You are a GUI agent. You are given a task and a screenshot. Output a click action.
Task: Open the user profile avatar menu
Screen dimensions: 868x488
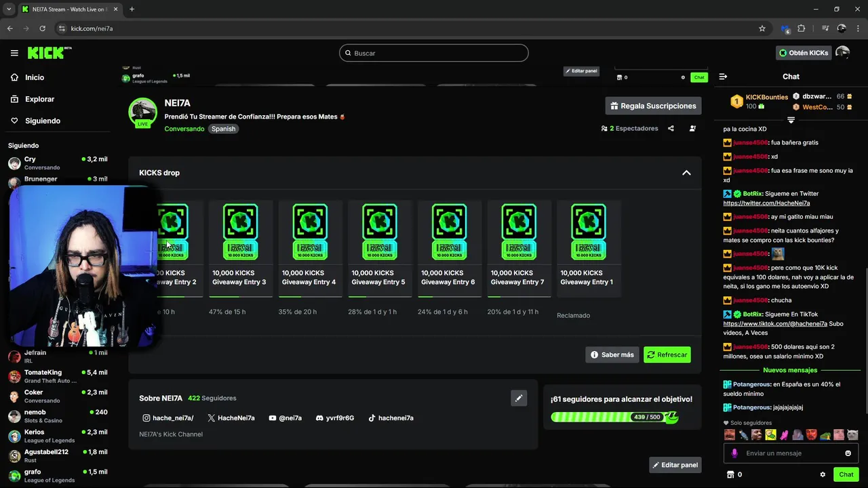(842, 53)
